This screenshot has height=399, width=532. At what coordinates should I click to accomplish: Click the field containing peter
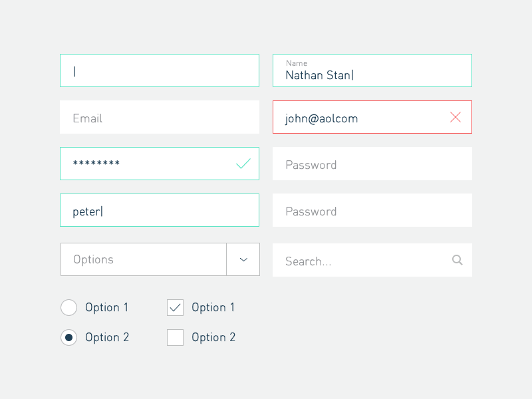(160, 211)
